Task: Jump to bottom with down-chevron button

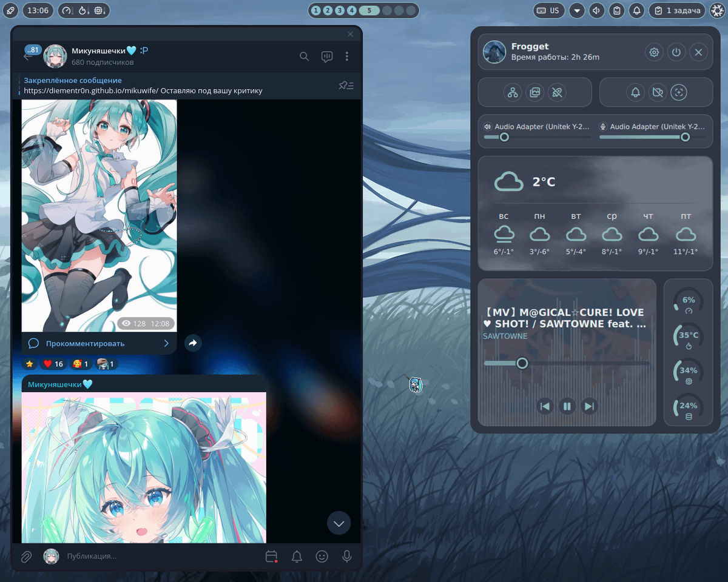Action: 339,523
